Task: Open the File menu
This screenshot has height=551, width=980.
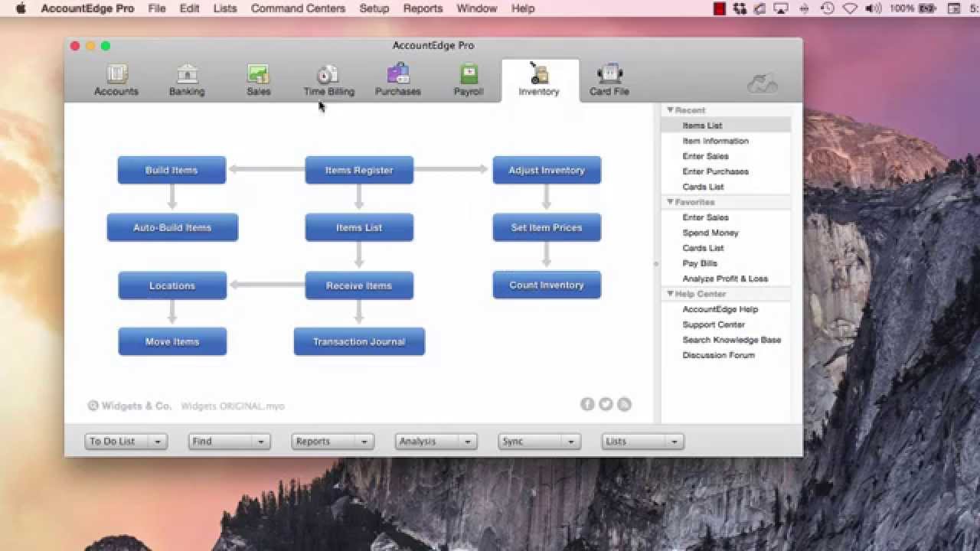Action: (x=157, y=8)
